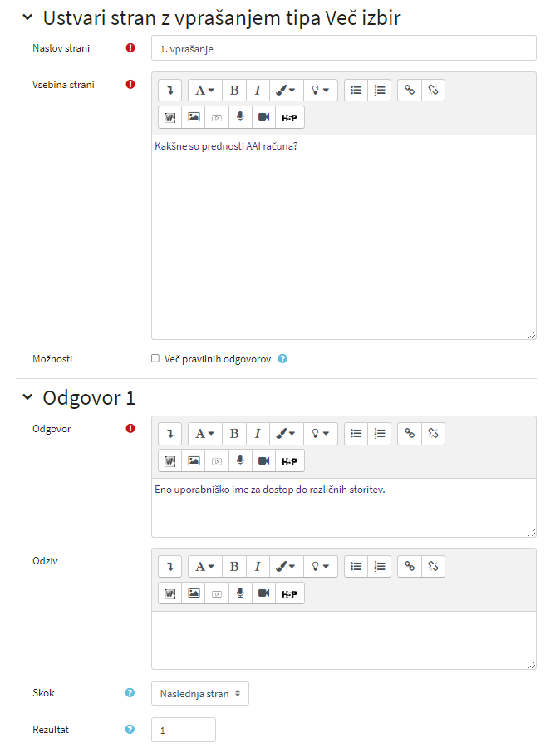Open help icon next to Skok
Image resolution: width=560 pixels, height=753 pixels.
click(130, 692)
